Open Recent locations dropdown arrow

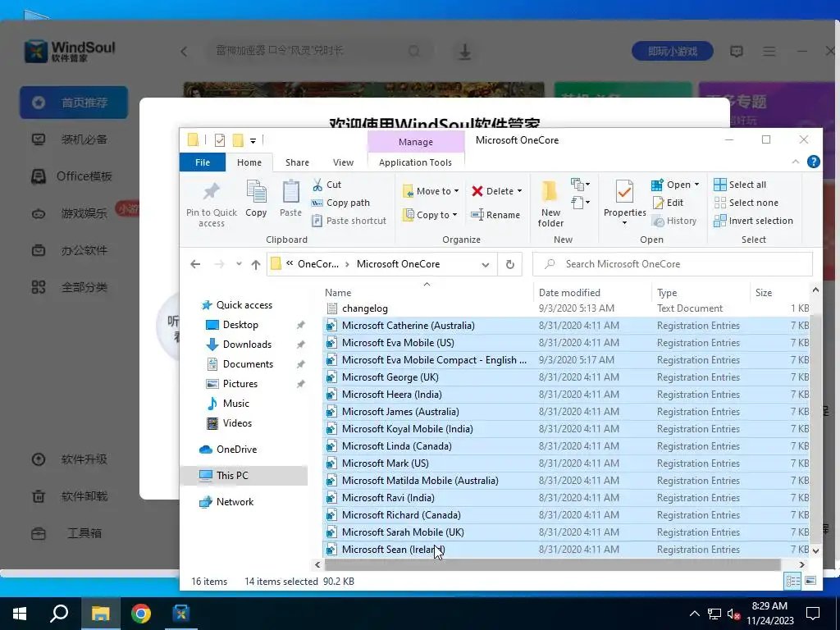(x=239, y=264)
